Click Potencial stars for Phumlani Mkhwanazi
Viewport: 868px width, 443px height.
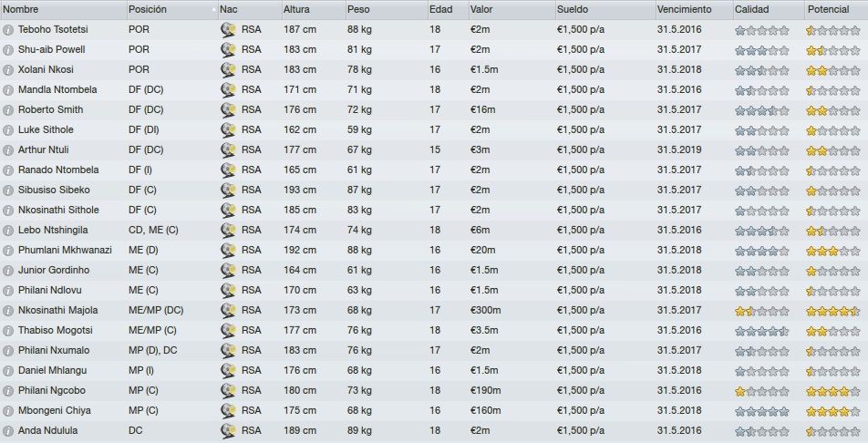click(x=832, y=251)
